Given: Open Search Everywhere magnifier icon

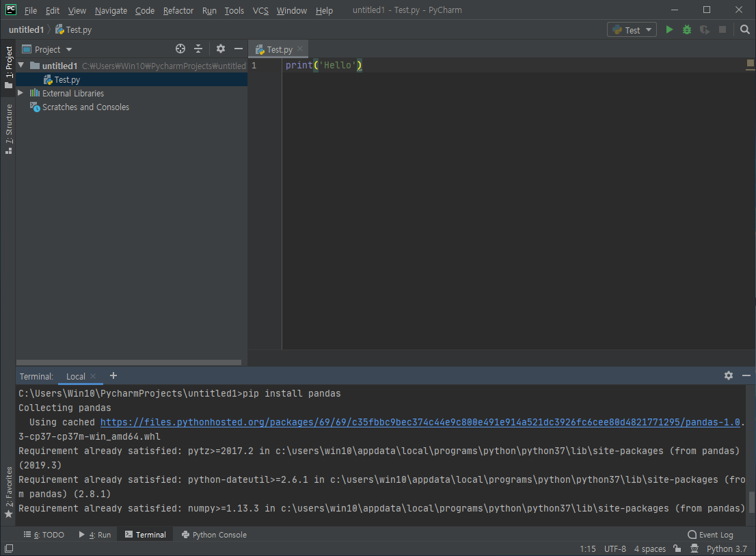Looking at the screenshot, I should [744, 30].
